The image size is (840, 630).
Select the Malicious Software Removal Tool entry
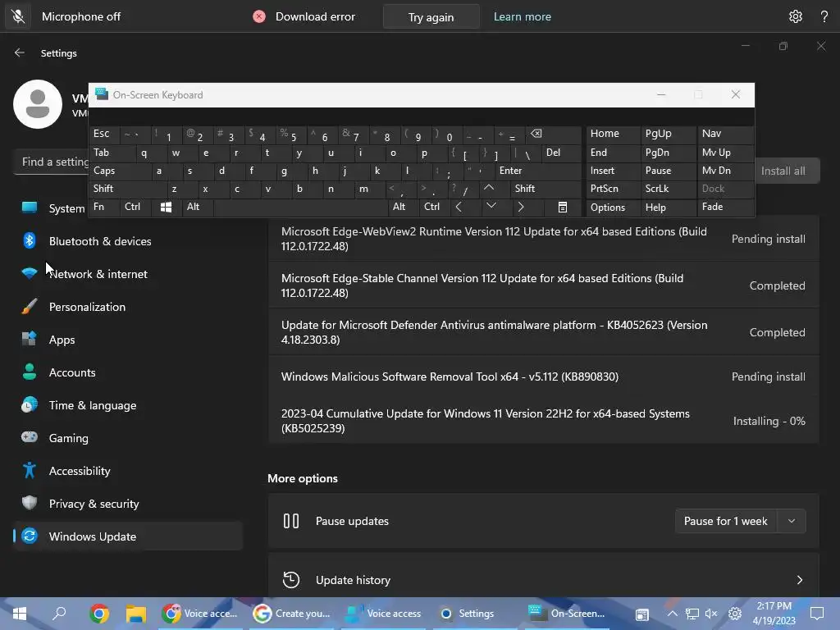click(543, 377)
